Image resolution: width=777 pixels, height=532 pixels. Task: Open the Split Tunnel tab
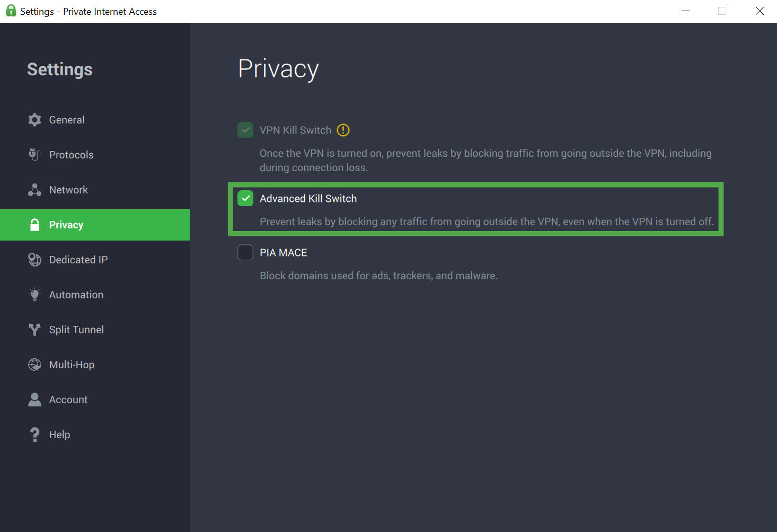pyautogui.click(x=95, y=330)
